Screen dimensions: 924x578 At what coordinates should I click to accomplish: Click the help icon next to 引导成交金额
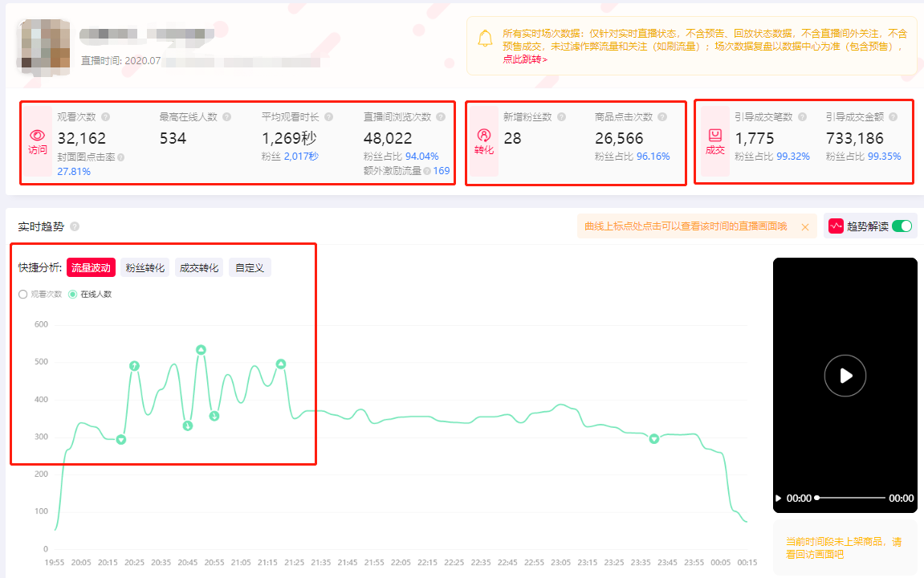point(893,117)
